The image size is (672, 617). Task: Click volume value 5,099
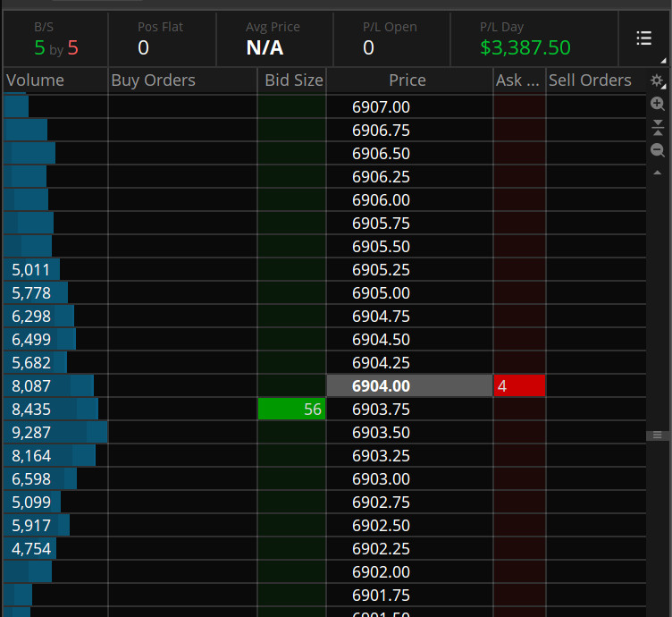[x=31, y=502]
